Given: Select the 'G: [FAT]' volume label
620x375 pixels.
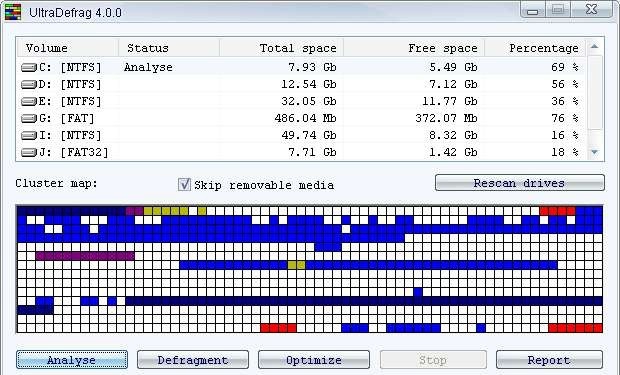Looking at the screenshot, I should point(67,119).
